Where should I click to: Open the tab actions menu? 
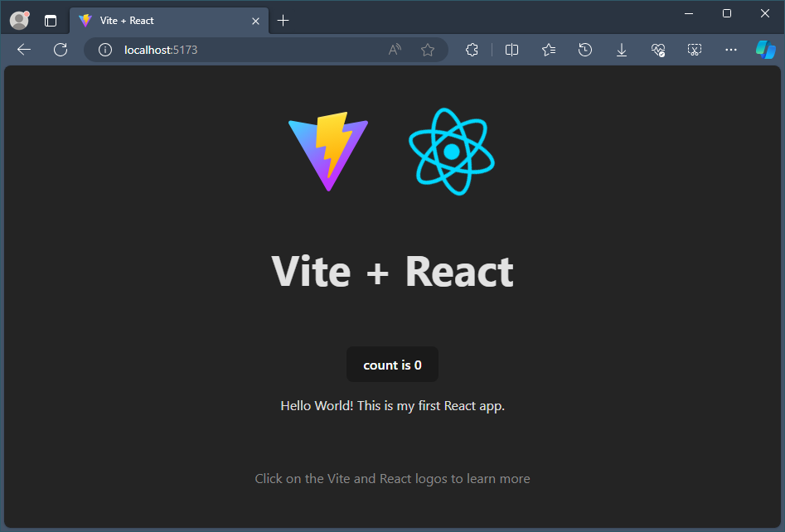tap(51, 20)
